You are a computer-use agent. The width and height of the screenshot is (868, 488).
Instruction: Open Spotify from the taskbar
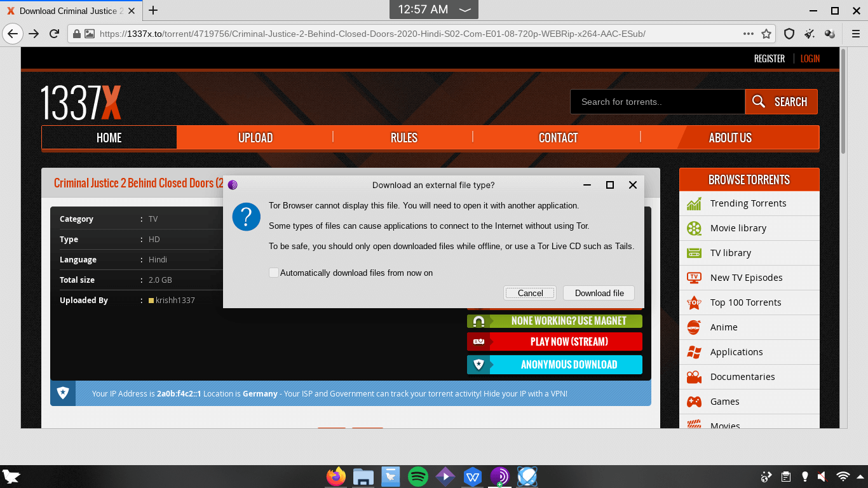click(417, 476)
